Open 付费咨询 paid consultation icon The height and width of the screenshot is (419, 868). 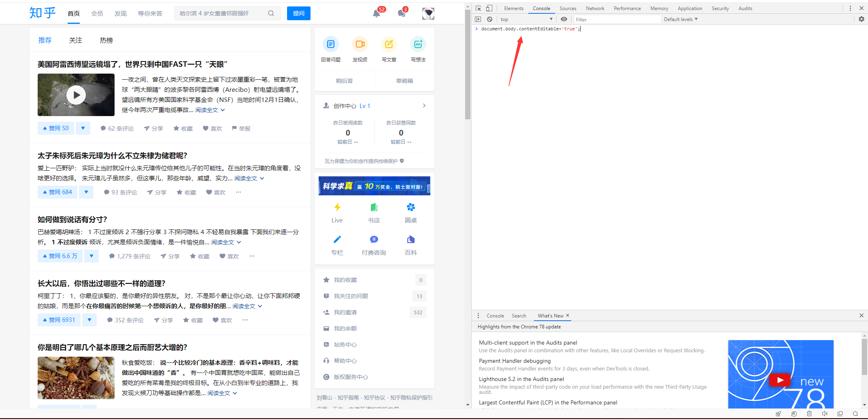pos(374,239)
